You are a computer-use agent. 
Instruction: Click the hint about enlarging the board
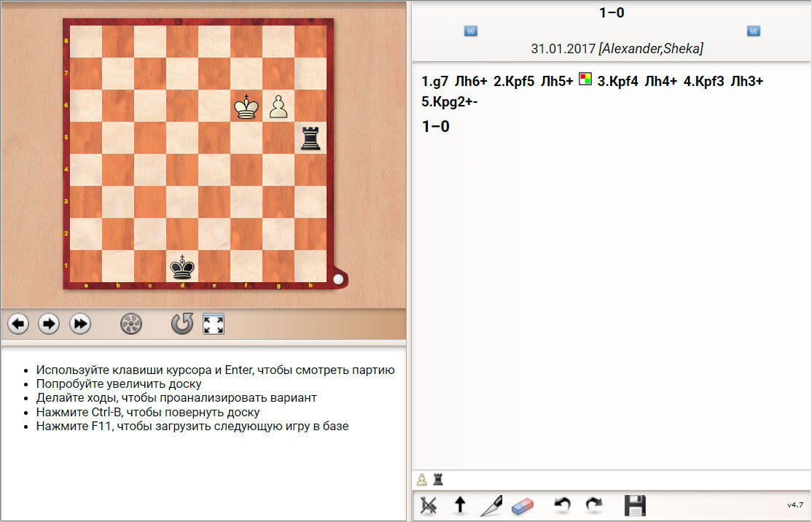click(119, 383)
